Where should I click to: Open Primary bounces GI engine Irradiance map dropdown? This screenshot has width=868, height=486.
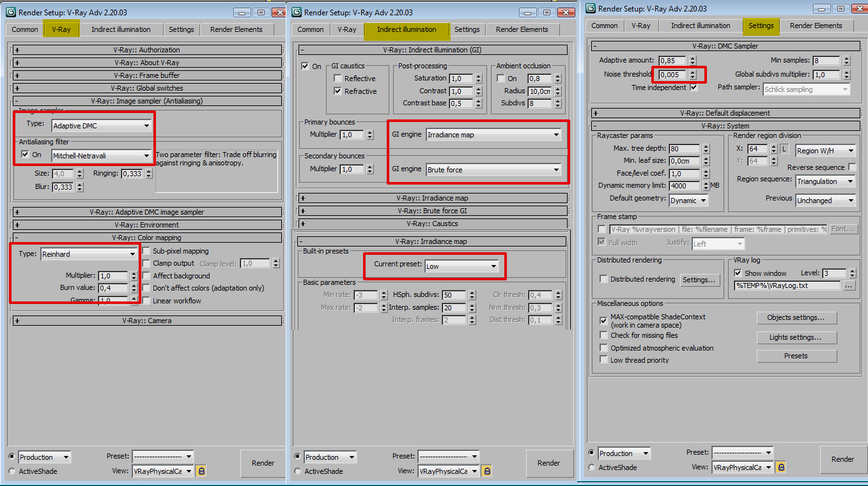point(493,135)
